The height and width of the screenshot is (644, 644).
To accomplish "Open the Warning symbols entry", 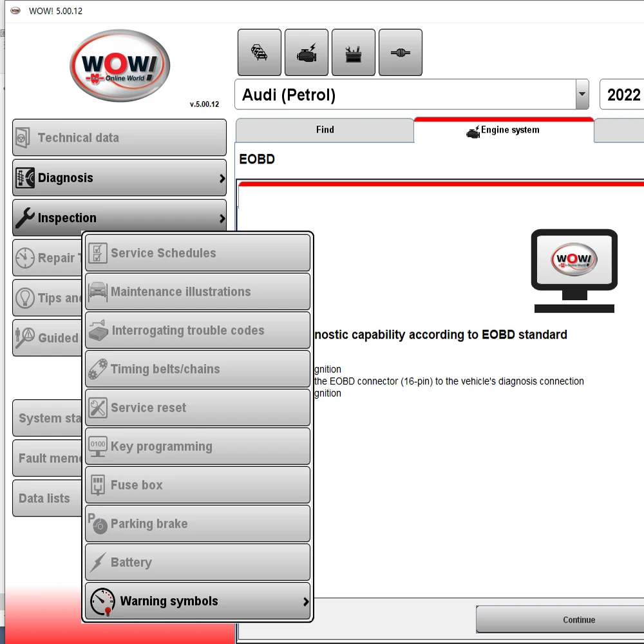I will tap(198, 601).
